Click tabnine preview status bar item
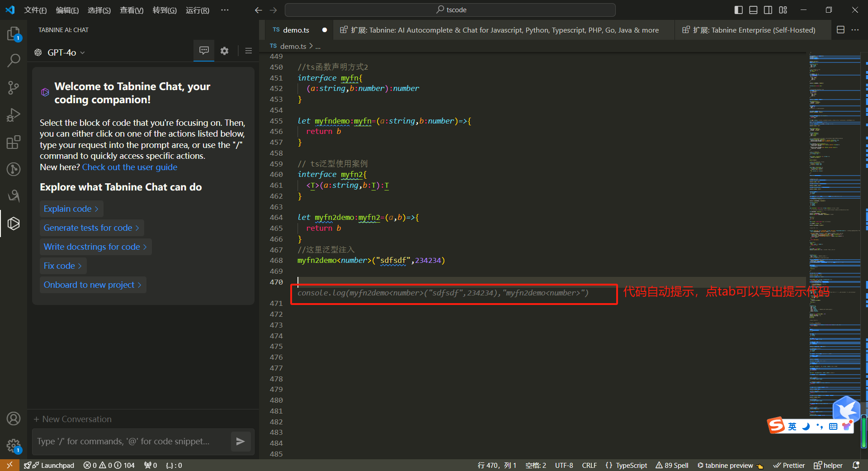The width and height of the screenshot is (868, 471). (x=730, y=465)
